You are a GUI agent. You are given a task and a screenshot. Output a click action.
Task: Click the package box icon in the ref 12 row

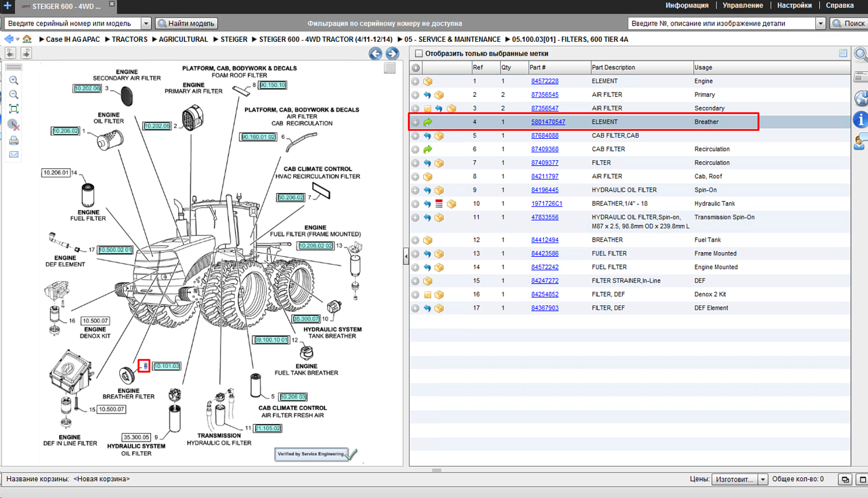(x=428, y=240)
